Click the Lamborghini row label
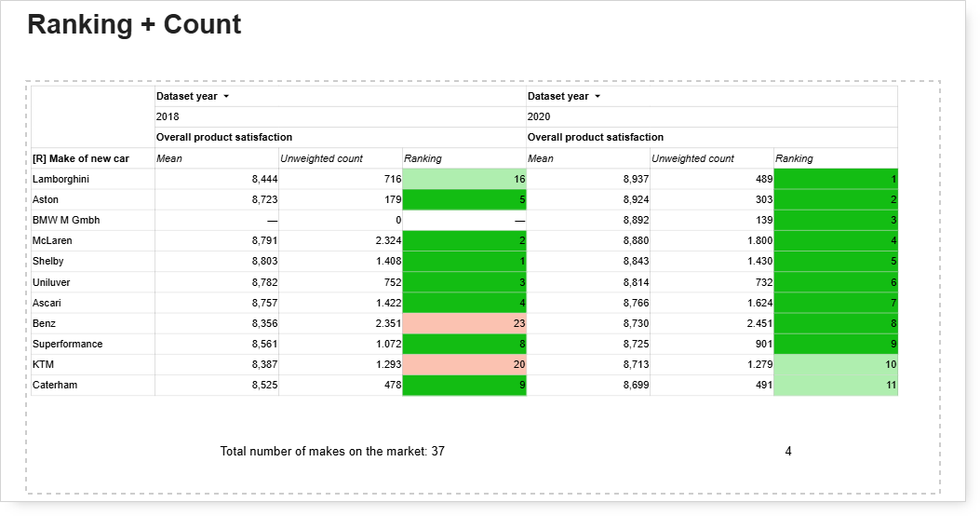The image size is (980, 516). 60,179
